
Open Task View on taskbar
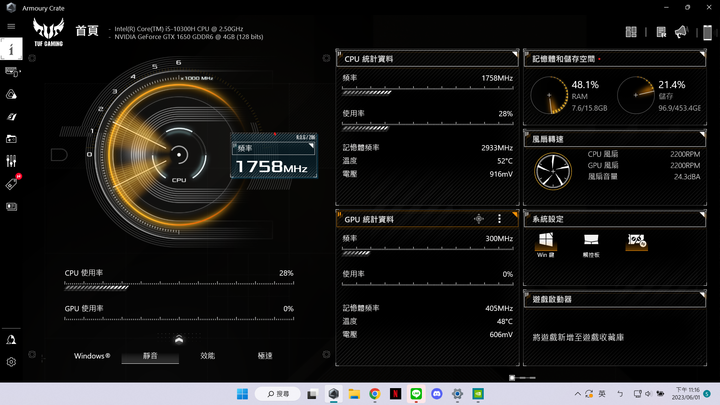(x=312, y=394)
